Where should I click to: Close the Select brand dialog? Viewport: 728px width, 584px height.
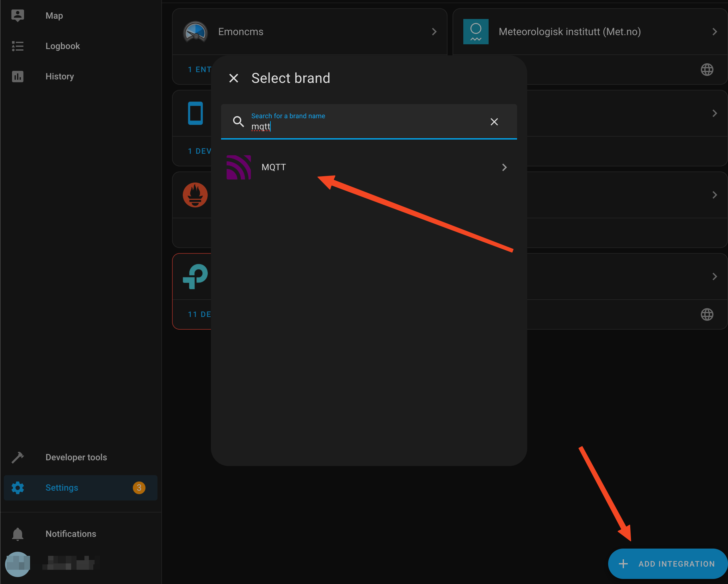(234, 78)
